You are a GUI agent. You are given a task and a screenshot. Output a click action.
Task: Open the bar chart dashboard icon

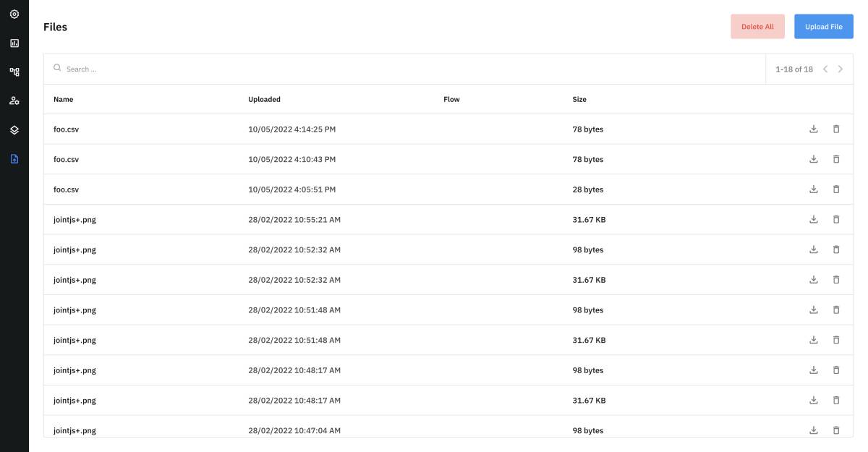[x=14, y=43]
